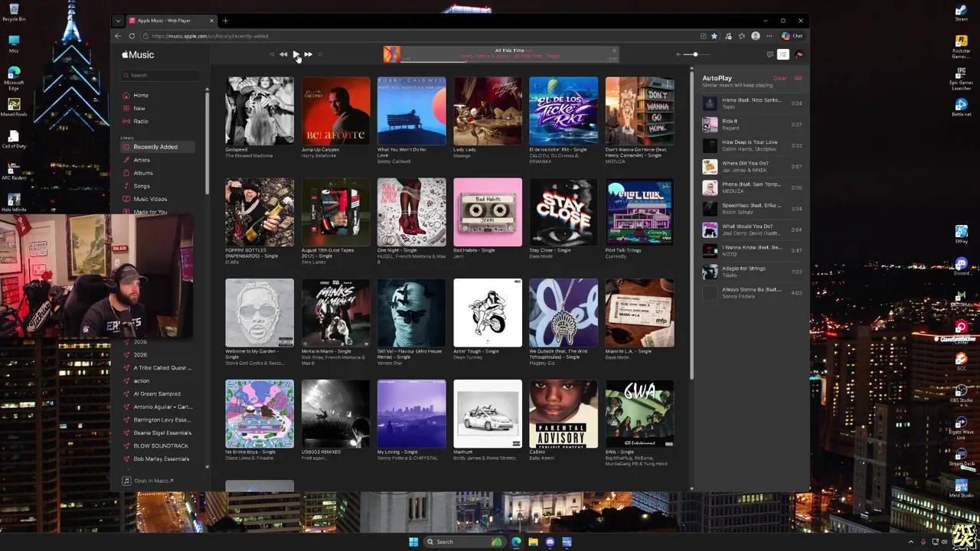Skip to next track with fast-forward icon

(x=308, y=54)
